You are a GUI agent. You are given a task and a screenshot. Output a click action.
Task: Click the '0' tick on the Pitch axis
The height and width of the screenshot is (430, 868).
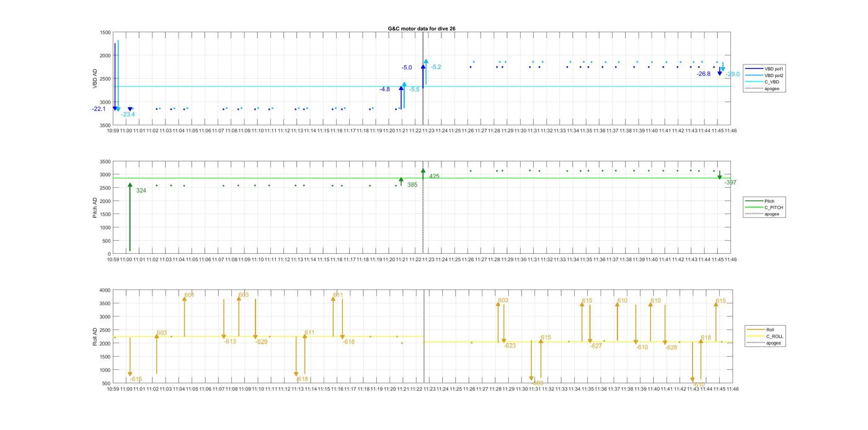[x=109, y=254]
